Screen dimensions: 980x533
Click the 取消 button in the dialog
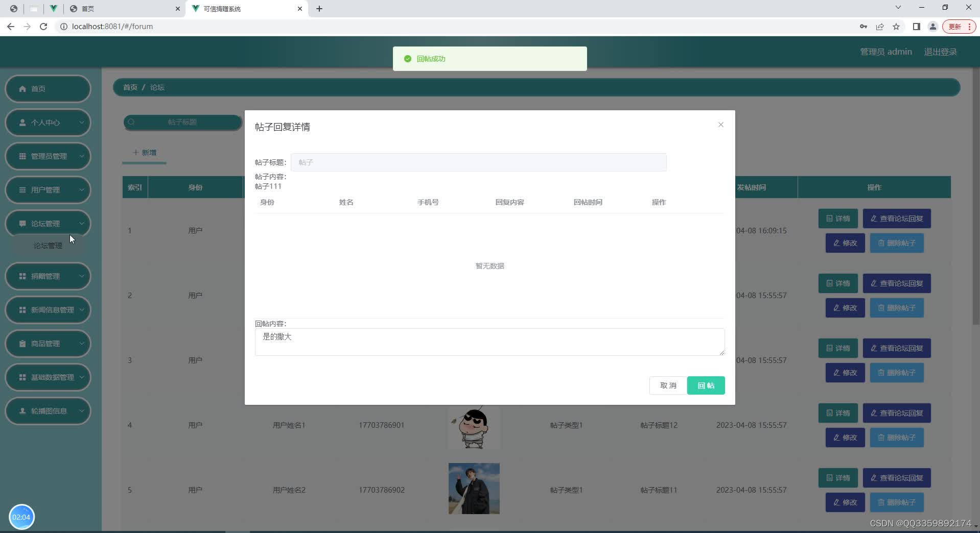668,385
